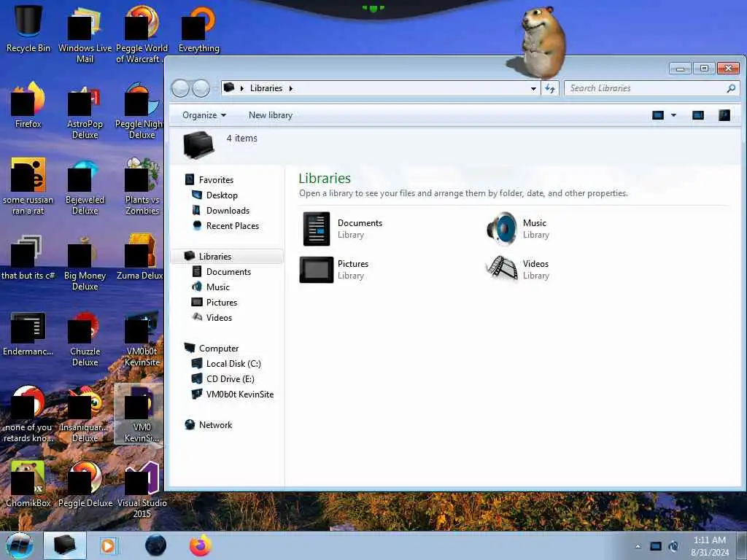The width and height of the screenshot is (747, 560).
Task: Click the arrow before Libraries in address bar
Action: [242, 88]
